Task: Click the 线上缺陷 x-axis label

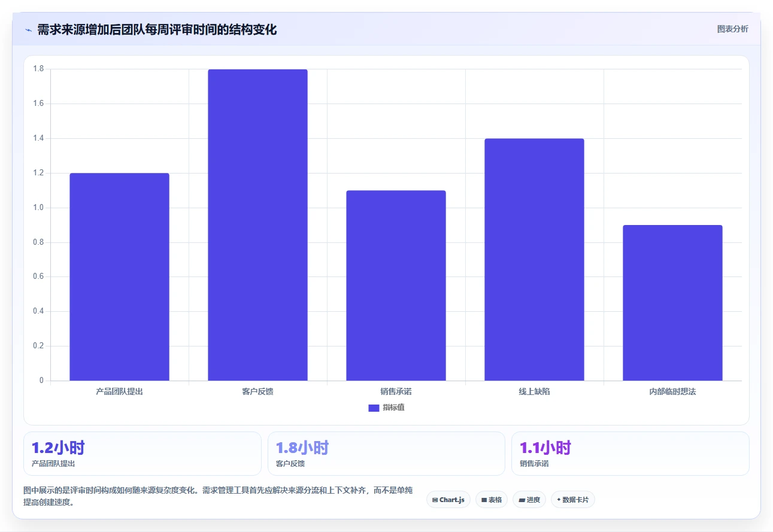Action: pyautogui.click(x=534, y=392)
